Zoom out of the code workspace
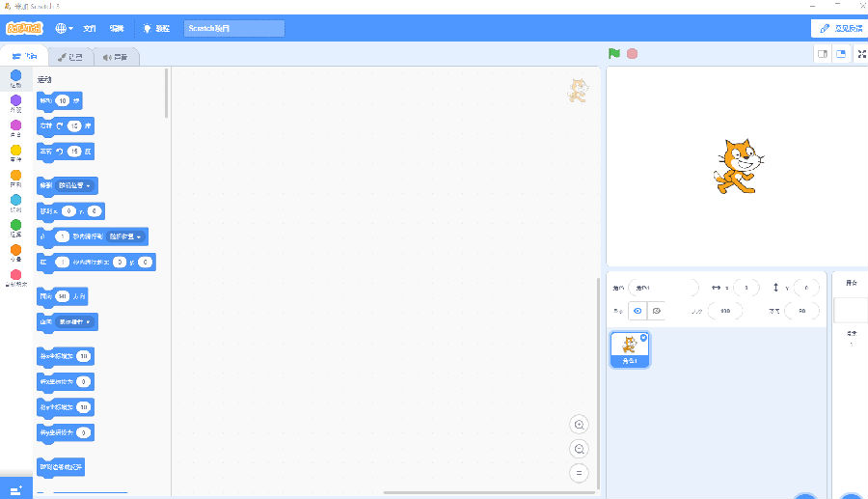Viewport: 868px width, 499px height. click(x=579, y=449)
